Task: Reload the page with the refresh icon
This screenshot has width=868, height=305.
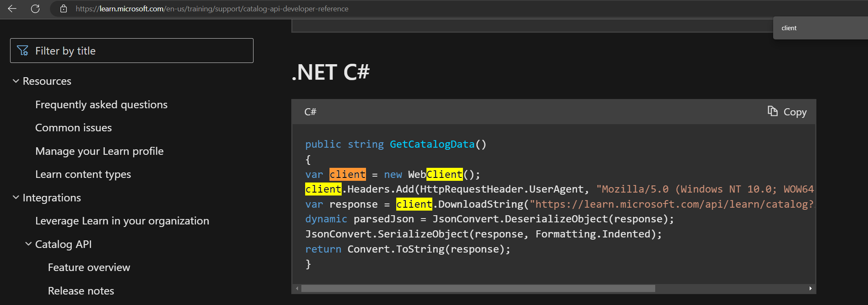Action: [x=35, y=9]
